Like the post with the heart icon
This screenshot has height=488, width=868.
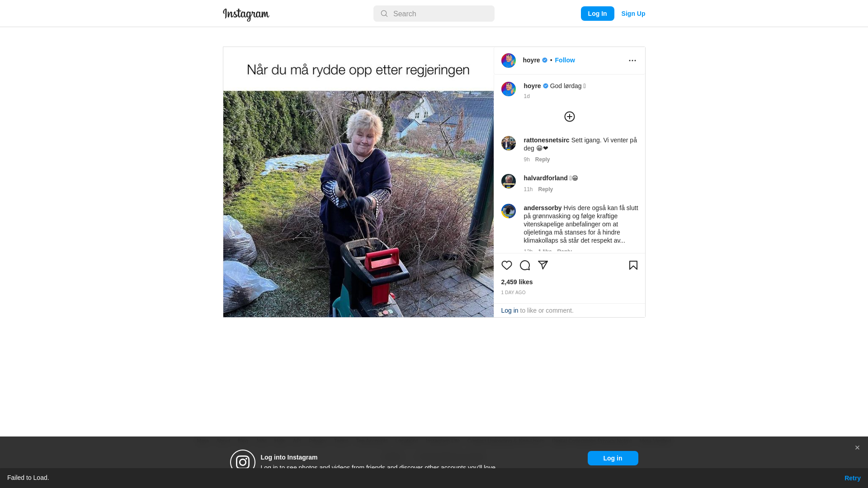pos(506,265)
